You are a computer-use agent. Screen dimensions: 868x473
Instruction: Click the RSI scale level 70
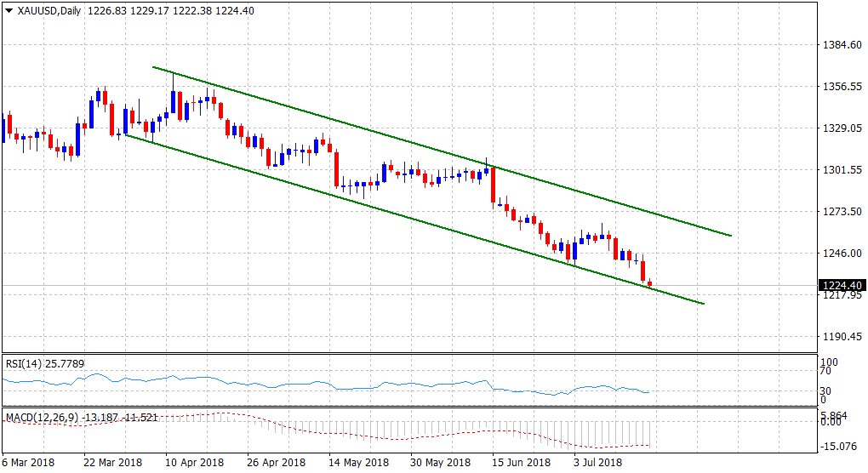(825, 373)
